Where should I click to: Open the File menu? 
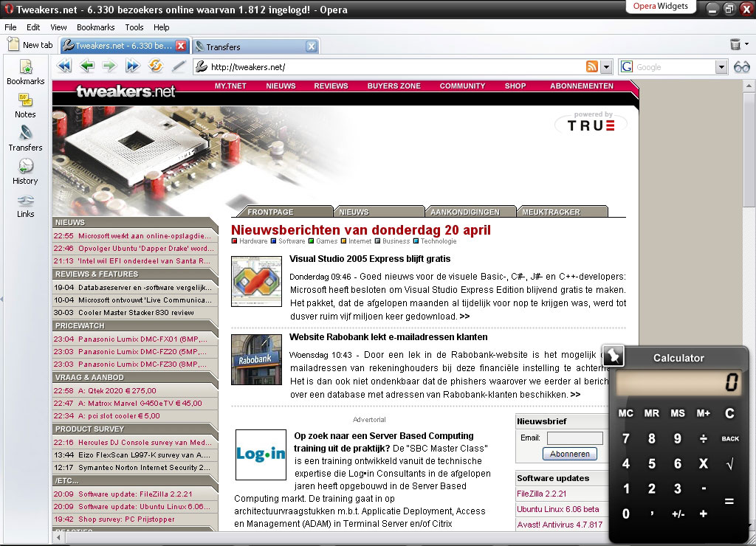tap(10, 27)
